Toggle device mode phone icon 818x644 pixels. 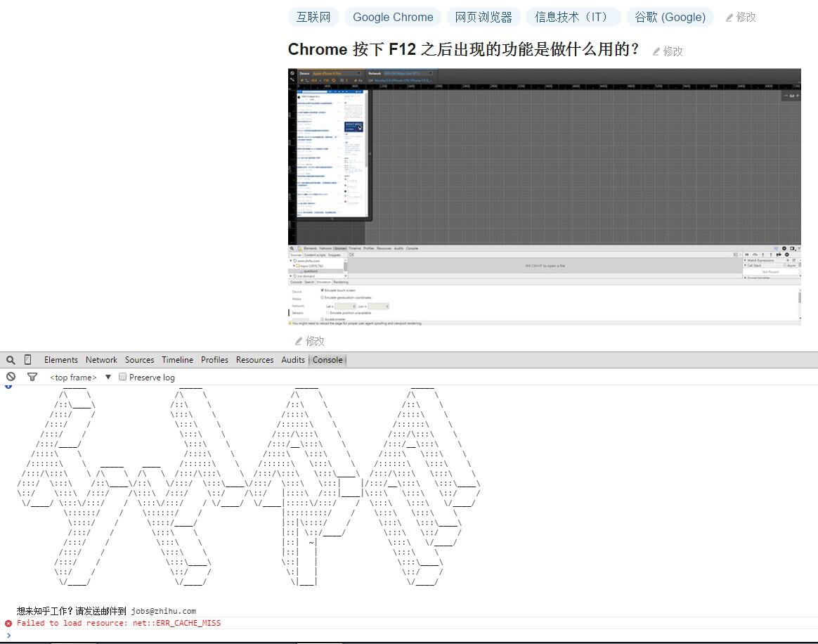27,359
